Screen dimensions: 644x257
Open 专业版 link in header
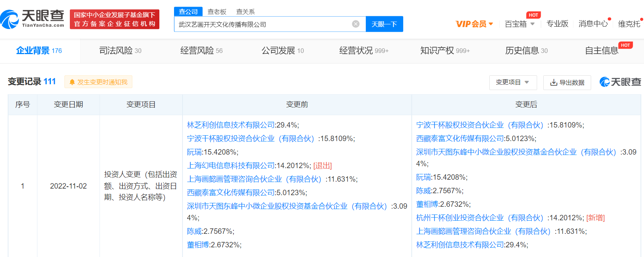coord(558,24)
